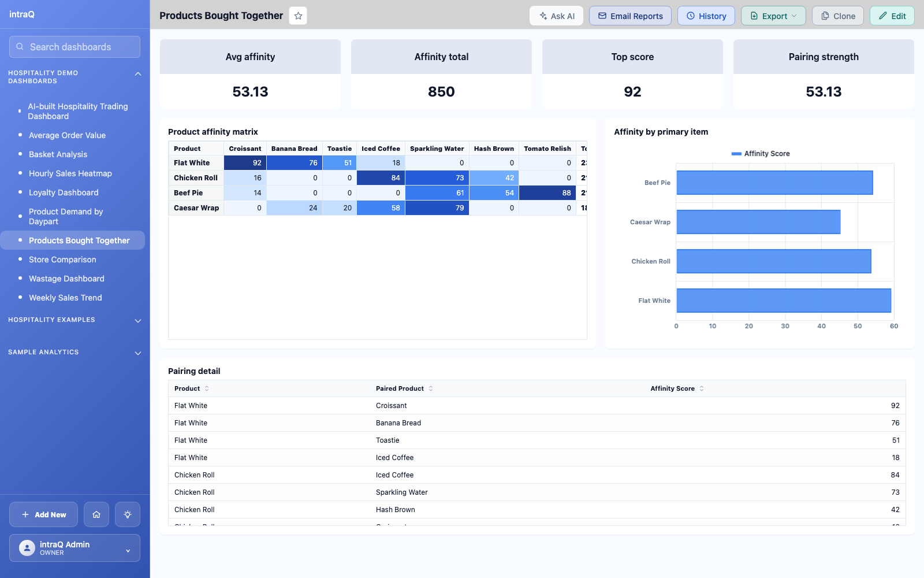
Task: Click Beef Pie–Sparkling Water cell showing 61
Action: (x=437, y=193)
